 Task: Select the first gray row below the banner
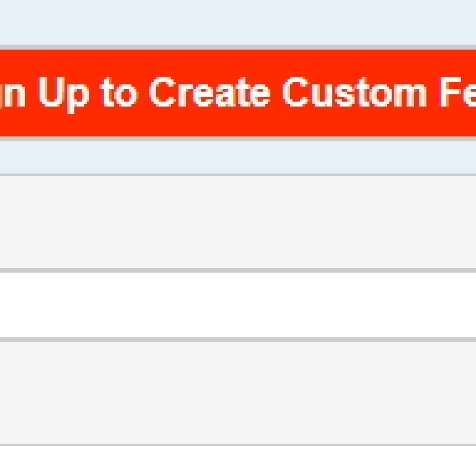[x=238, y=222]
